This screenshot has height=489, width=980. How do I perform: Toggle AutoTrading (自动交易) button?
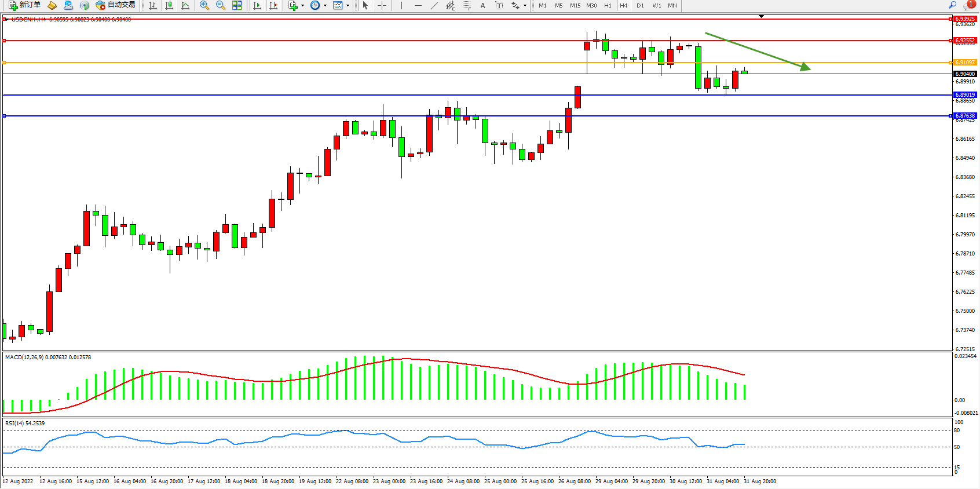(x=116, y=5)
